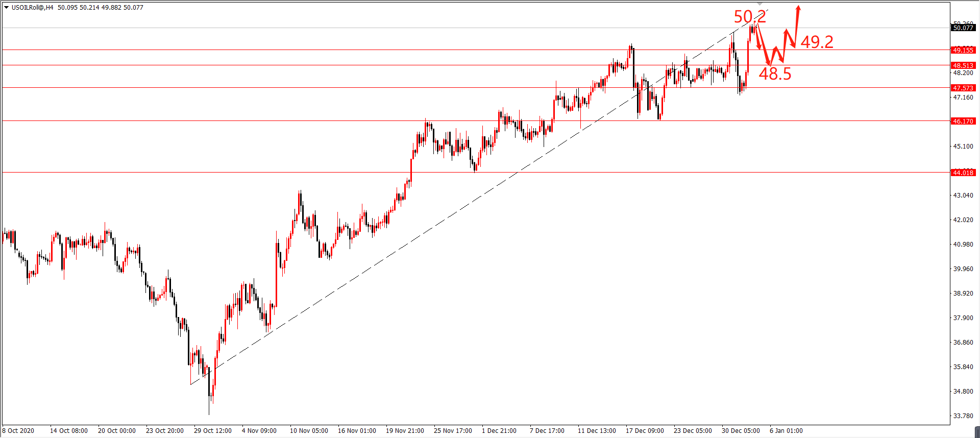The width and height of the screenshot is (980, 438).
Task: Click the 45.100 price axis label
Action: click(x=963, y=146)
